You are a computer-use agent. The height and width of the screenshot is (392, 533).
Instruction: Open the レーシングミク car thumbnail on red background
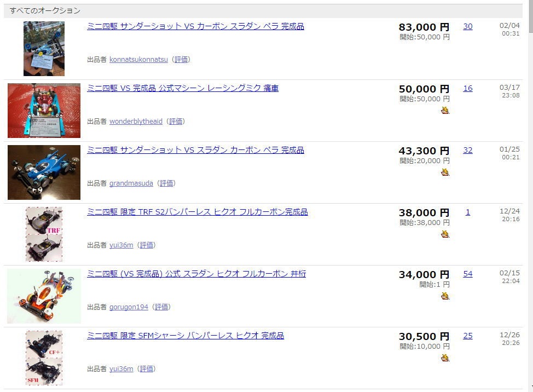click(x=44, y=111)
